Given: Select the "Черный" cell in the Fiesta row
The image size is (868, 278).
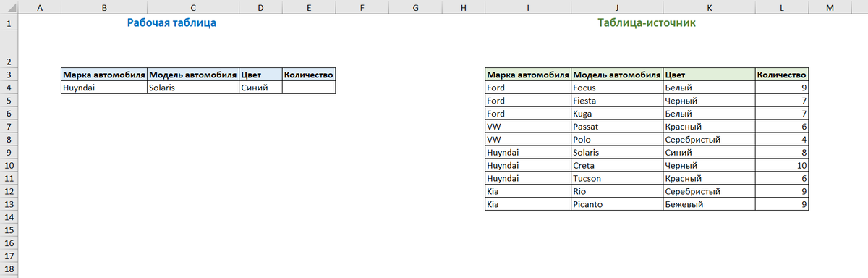Looking at the screenshot, I should 708,101.
